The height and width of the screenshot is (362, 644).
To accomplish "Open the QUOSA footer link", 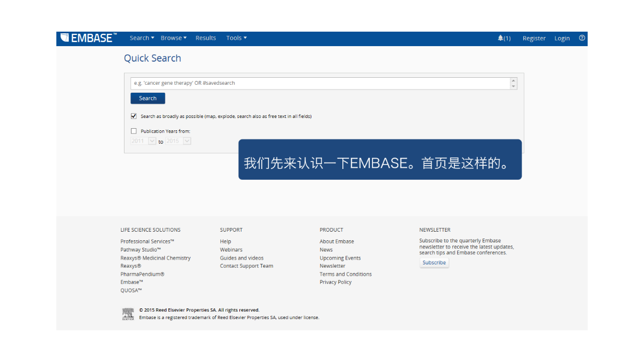I will pyautogui.click(x=131, y=290).
